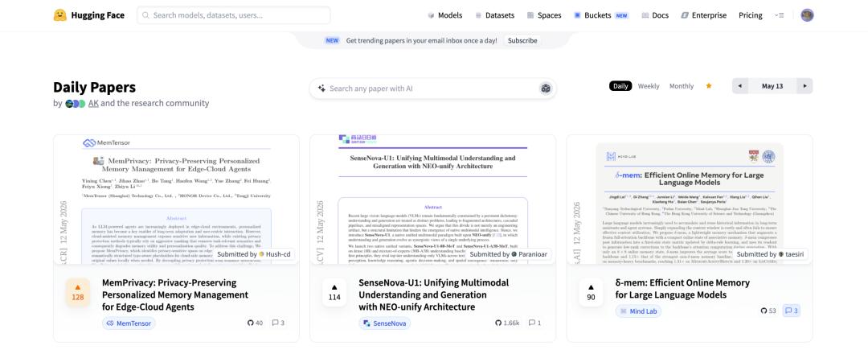Open comments on δ-mem paper

coord(792,311)
